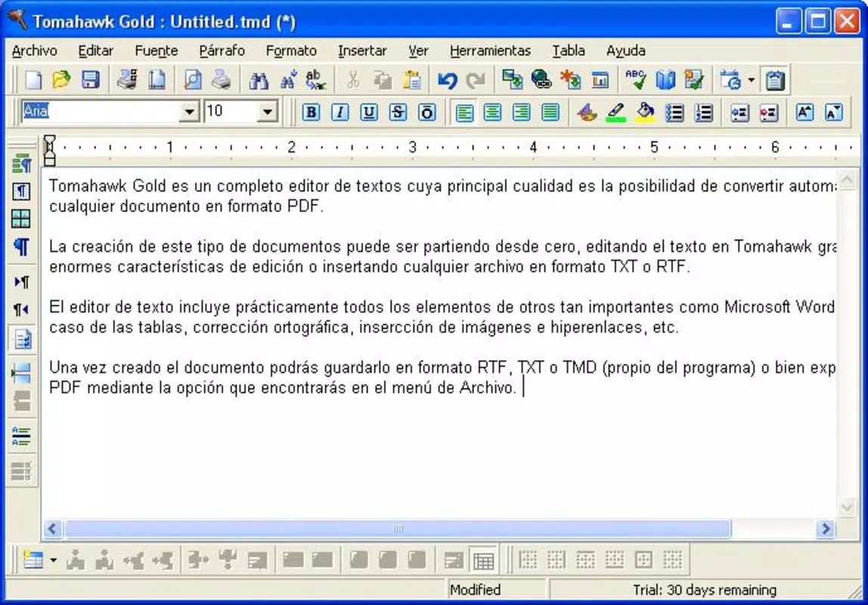Click the paint bucket background color icon
Viewport: 868px width, 605px height.
[x=645, y=113]
